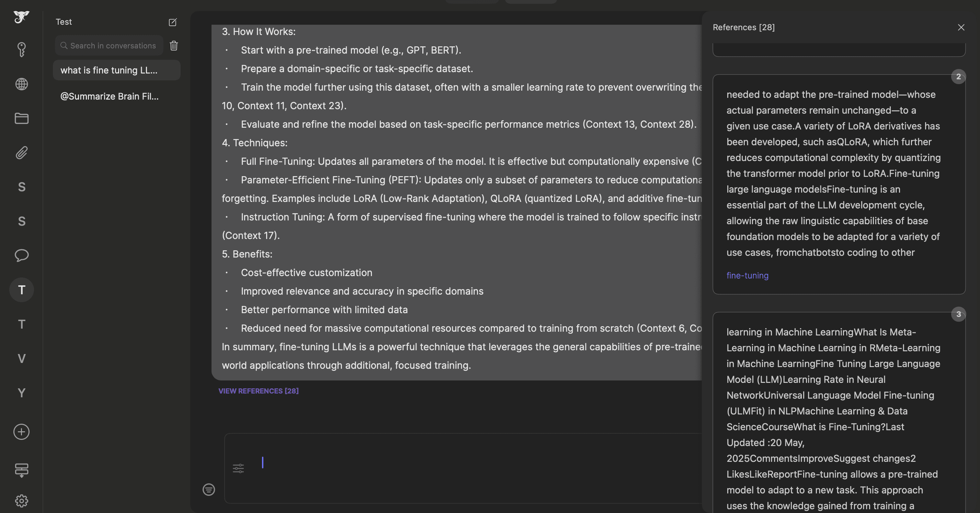
Task: Switch to the V workspace
Action: coord(21,358)
